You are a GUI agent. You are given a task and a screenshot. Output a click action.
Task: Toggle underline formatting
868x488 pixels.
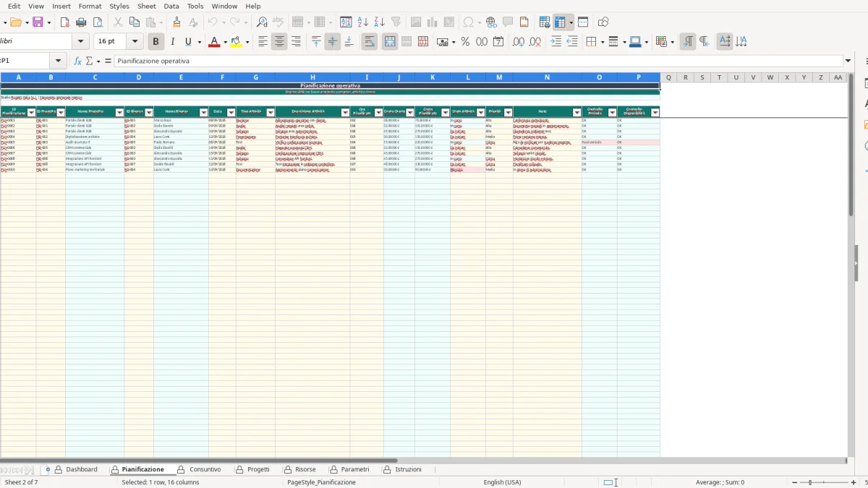pos(189,42)
